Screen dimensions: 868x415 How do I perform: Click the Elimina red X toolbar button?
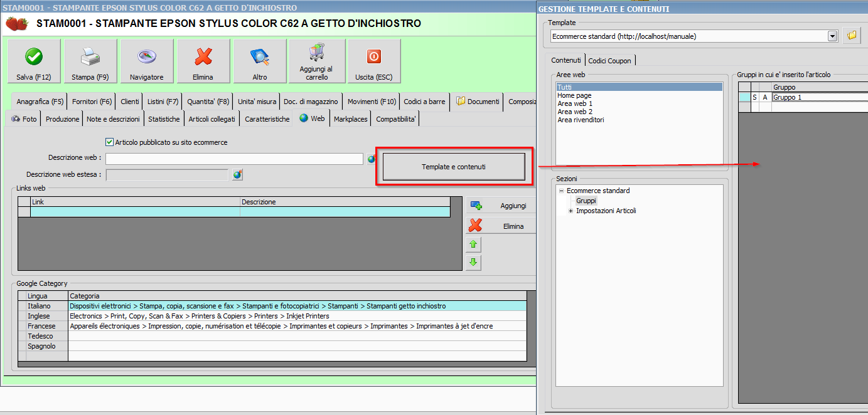click(203, 61)
